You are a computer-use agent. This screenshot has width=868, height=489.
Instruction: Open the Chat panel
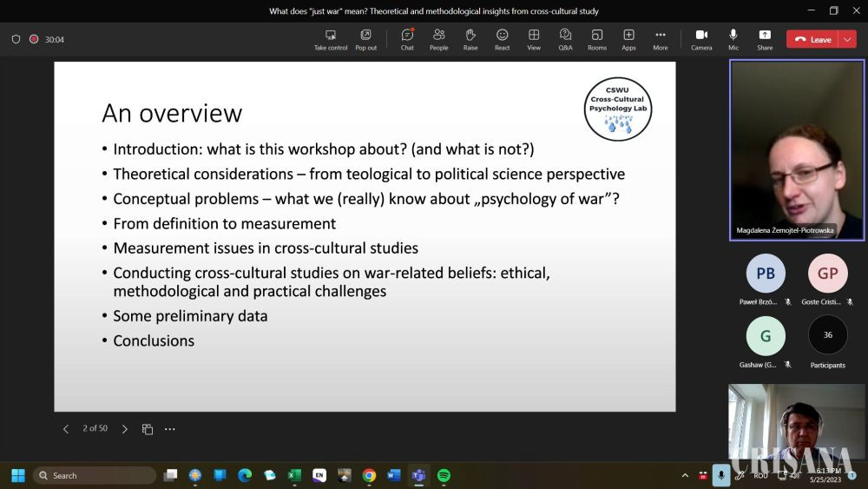click(407, 39)
